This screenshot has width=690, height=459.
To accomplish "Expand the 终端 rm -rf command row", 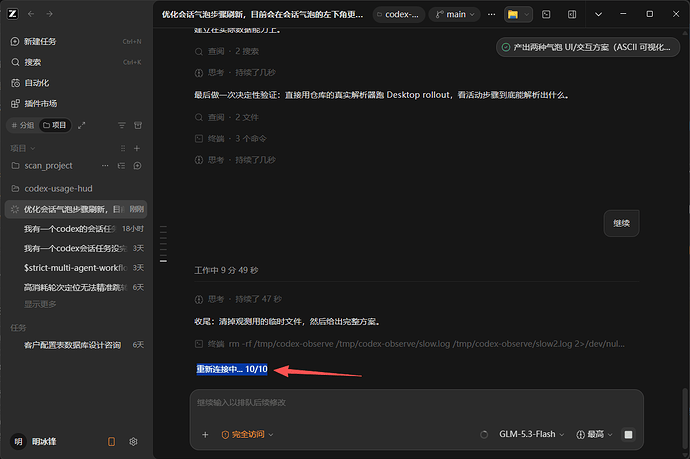I will [410, 344].
